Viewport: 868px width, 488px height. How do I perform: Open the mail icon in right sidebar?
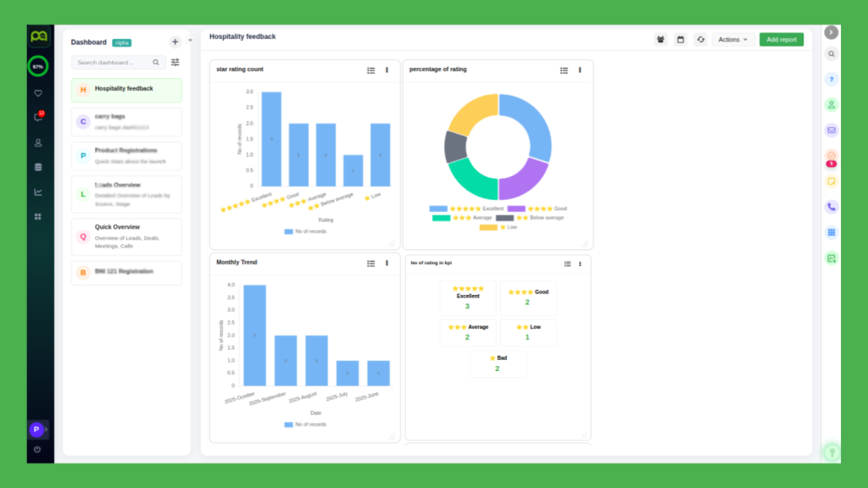831,130
